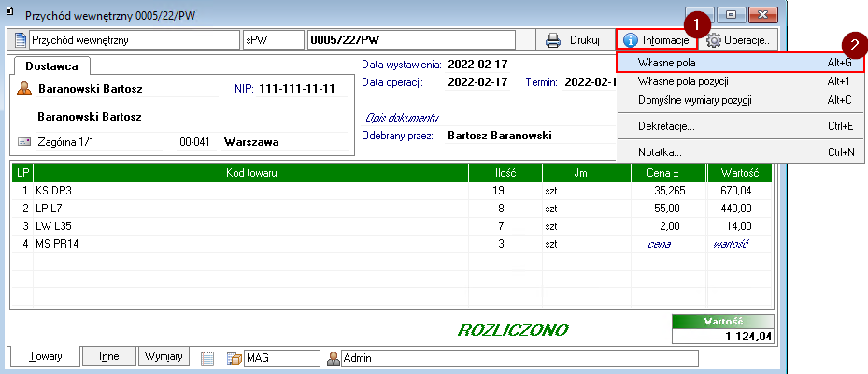Click the document number field 0005/22/PW

pos(411,40)
